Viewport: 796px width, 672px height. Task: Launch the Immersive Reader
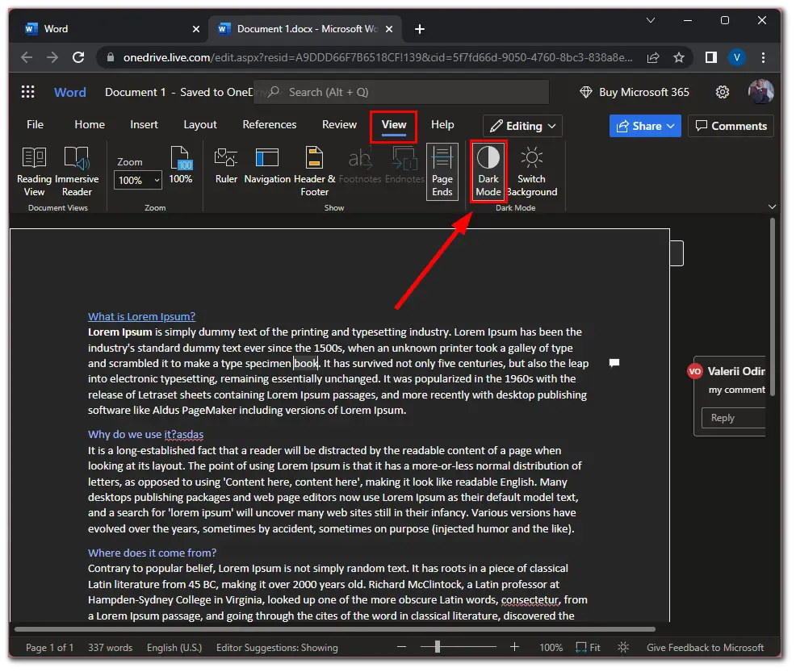pyautogui.click(x=78, y=170)
